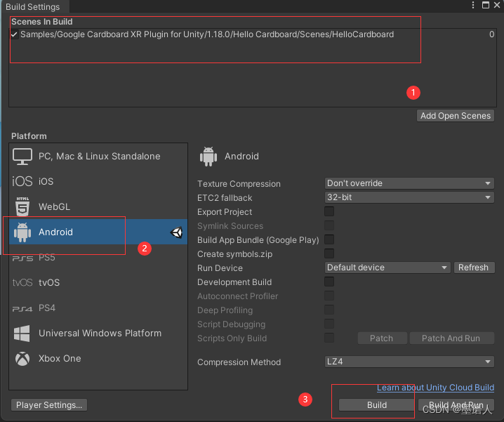
Task: Select the iOS platform entry
Action: [98, 181]
